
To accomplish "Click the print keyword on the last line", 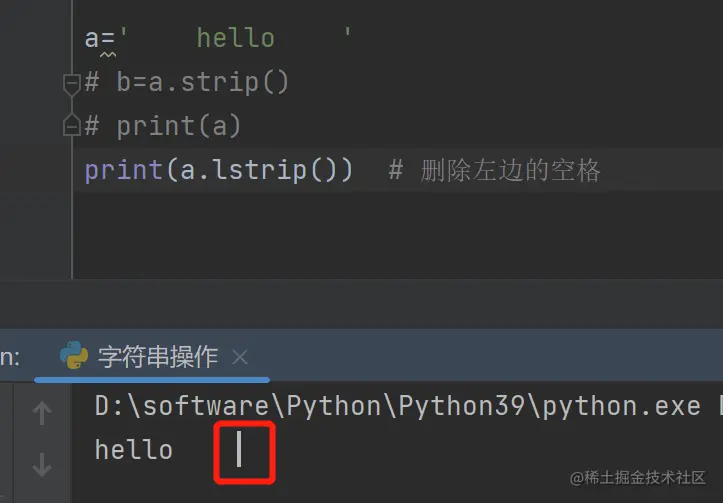I will point(124,170).
